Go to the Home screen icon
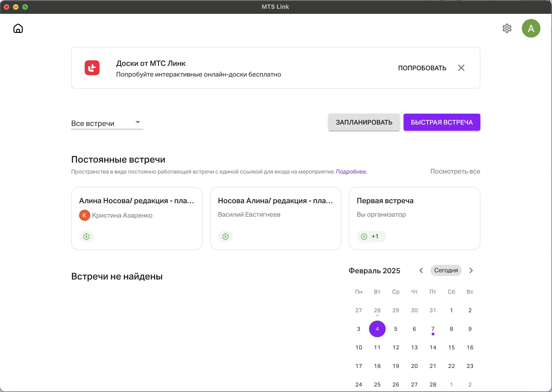 [18, 29]
